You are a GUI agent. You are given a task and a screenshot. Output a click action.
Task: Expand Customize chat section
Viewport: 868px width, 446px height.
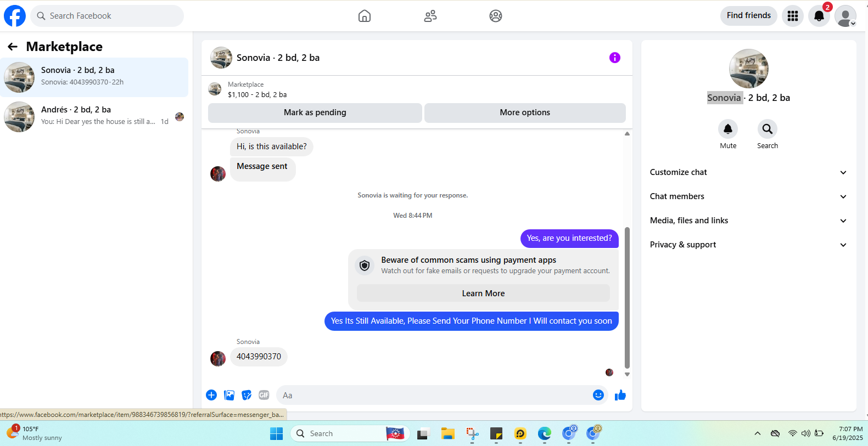tap(748, 172)
